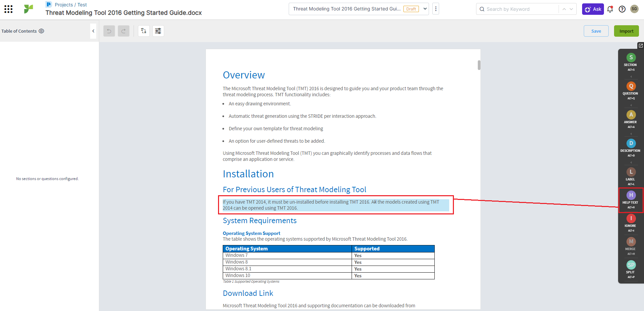Open the apps grid launcher

point(8,9)
